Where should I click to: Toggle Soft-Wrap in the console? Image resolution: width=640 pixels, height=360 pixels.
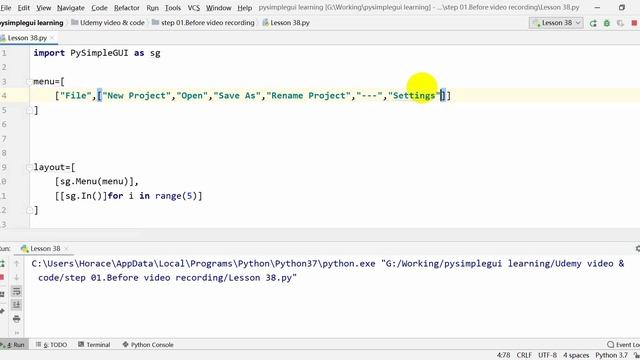click(x=16, y=291)
